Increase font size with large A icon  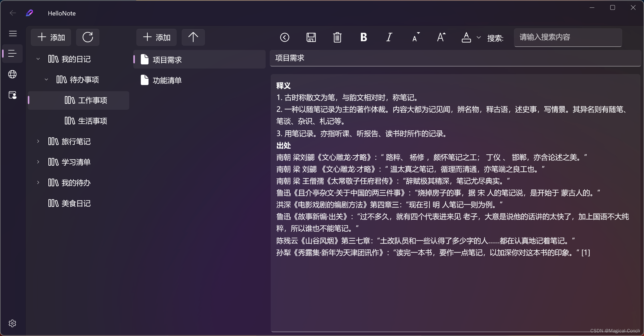pyautogui.click(x=441, y=37)
